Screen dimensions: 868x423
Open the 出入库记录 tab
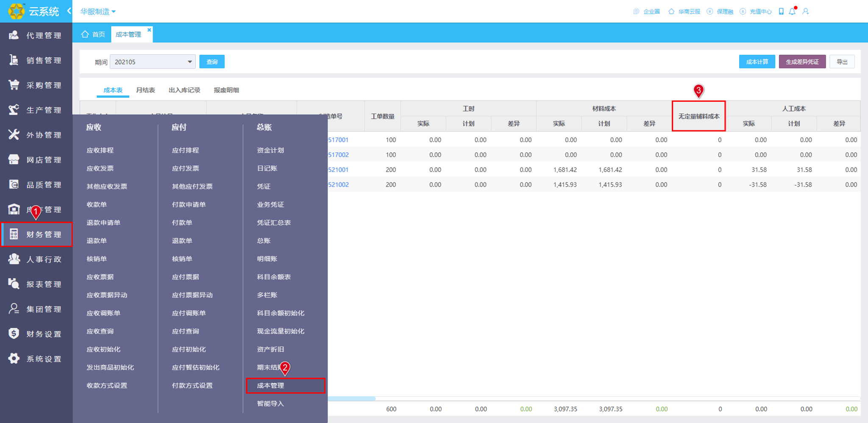(184, 90)
